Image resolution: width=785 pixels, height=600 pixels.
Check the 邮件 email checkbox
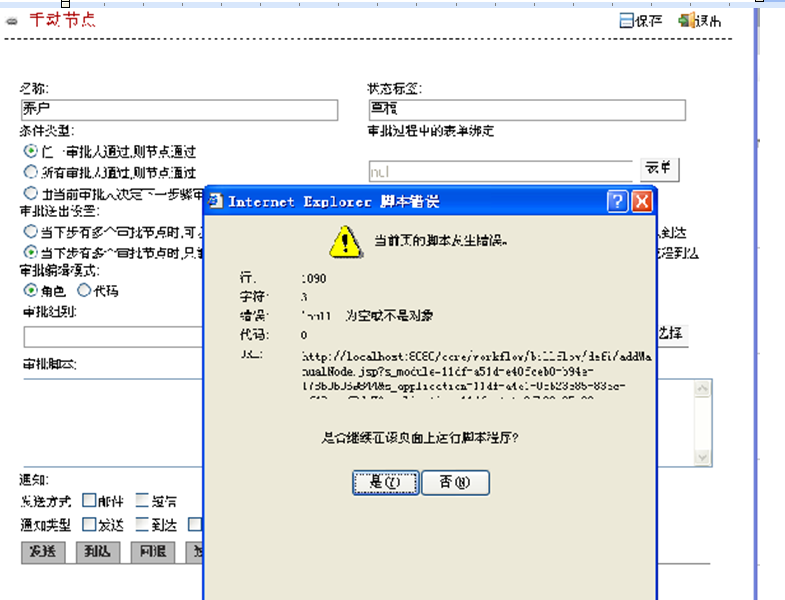coord(89,500)
